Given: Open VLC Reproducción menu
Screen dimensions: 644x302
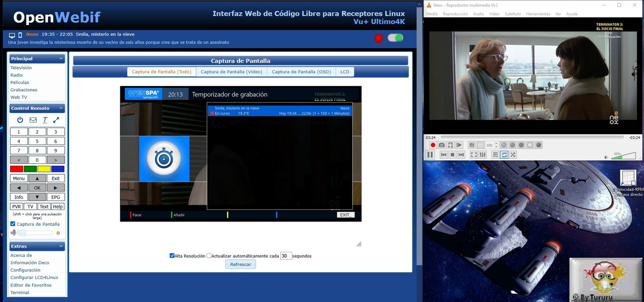Looking at the screenshot, I should pyautogui.click(x=455, y=14).
